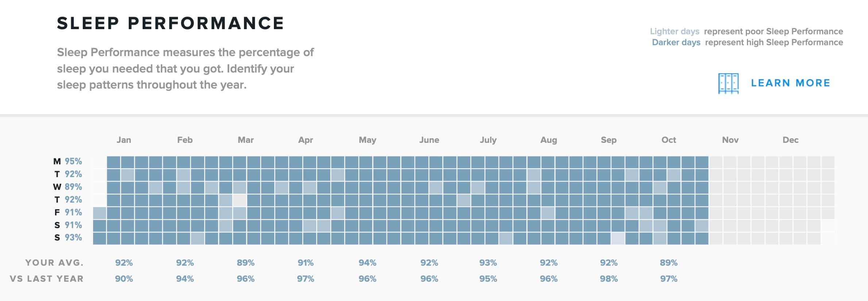This screenshot has width=868, height=301.
Task: Toggle the Darker days legend entry
Action: 675,42
